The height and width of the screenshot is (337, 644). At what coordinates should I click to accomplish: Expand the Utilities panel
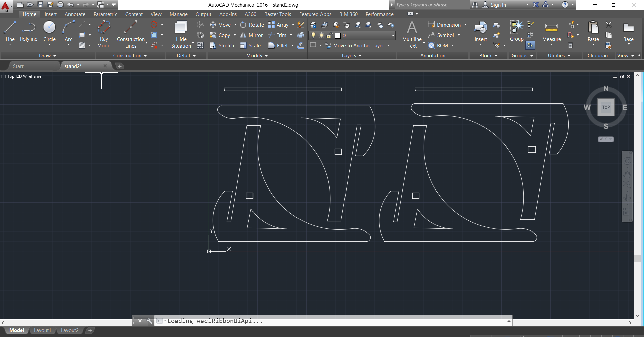click(x=559, y=56)
